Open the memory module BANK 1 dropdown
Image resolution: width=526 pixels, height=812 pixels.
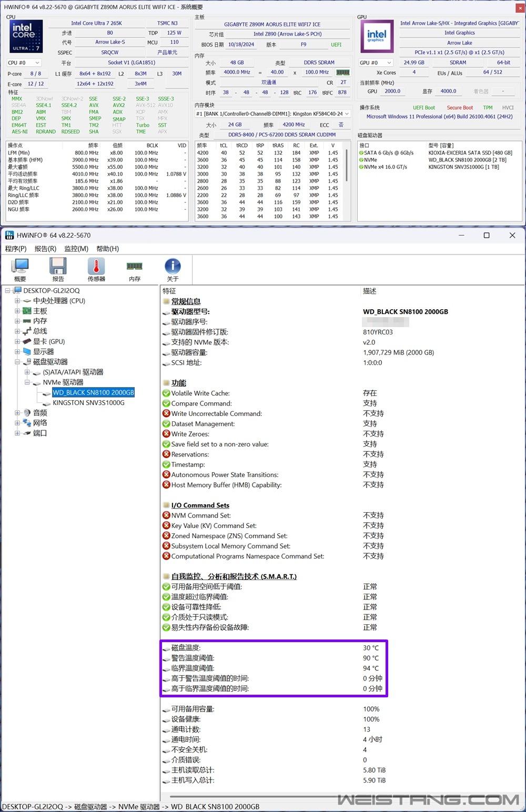pyautogui.click(x=272, y=114)
